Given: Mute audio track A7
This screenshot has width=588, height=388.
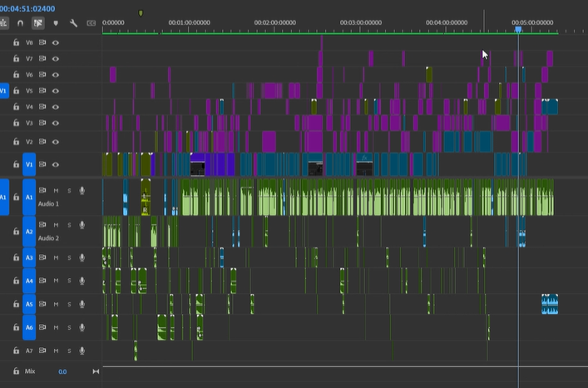Looking at the screenshot, I should tap(56, 351).
